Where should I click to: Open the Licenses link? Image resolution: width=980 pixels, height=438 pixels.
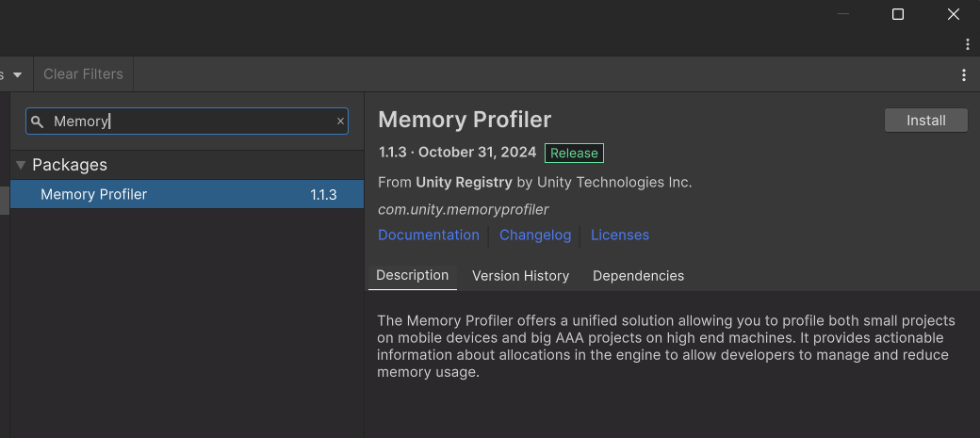619,235
